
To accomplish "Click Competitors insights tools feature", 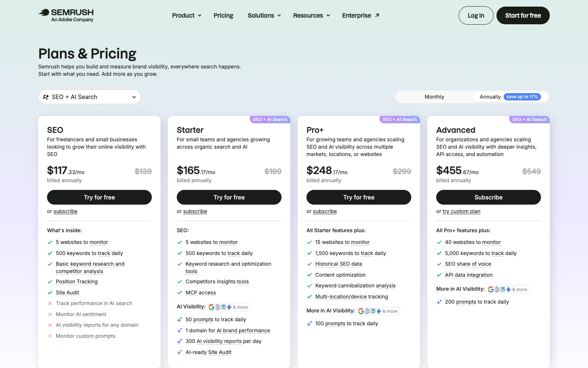I will coord(217,282).
